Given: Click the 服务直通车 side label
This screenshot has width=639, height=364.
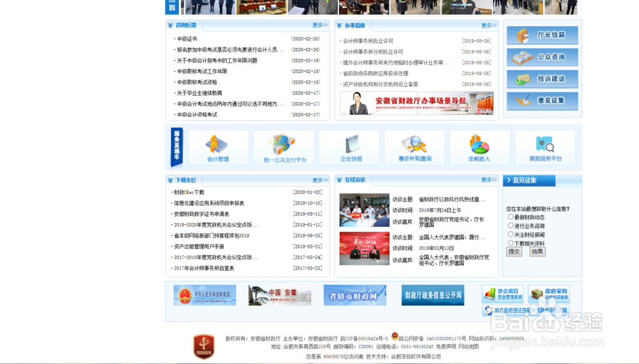Looking at the screenshot, I should (x=176, y=147).
